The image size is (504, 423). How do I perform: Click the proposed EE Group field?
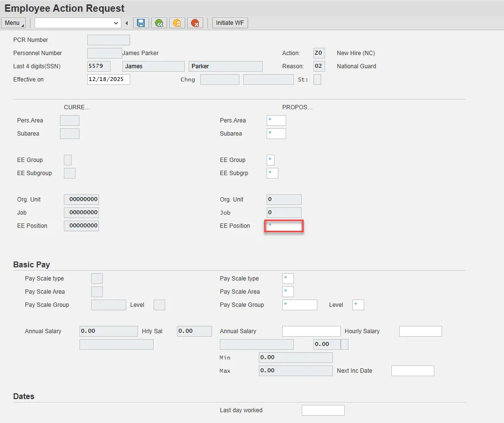(271, 160)
